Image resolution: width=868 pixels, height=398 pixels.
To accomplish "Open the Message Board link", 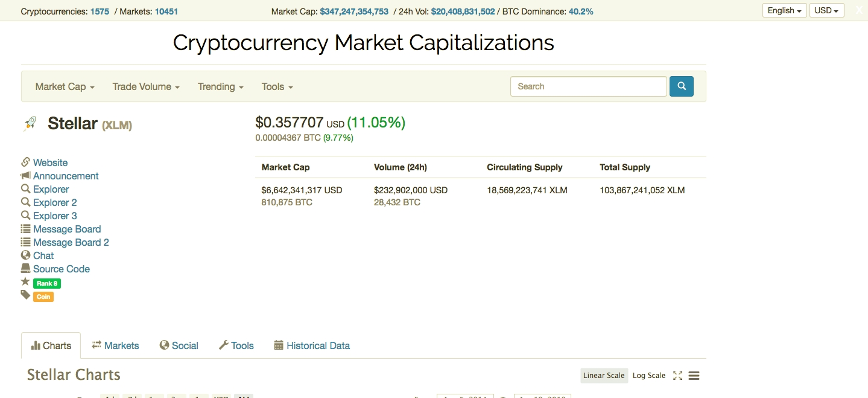I will click(x=67, y=229).
